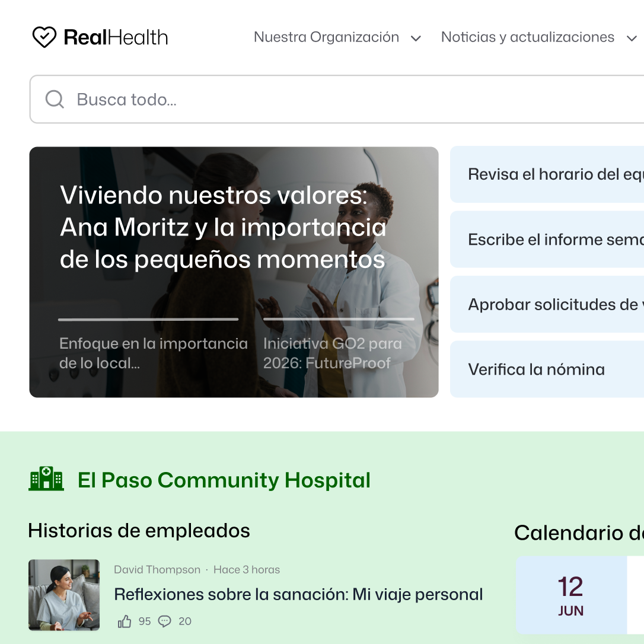644x644 pixels.
Task: Open the El Paso Community Hospital heading
Action: coord(224,480)
